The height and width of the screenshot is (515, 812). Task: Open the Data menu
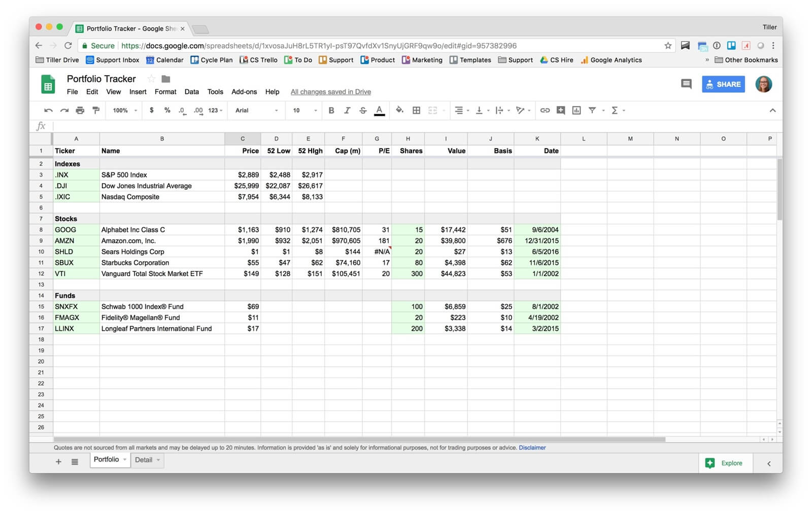(x=191, y=92)
